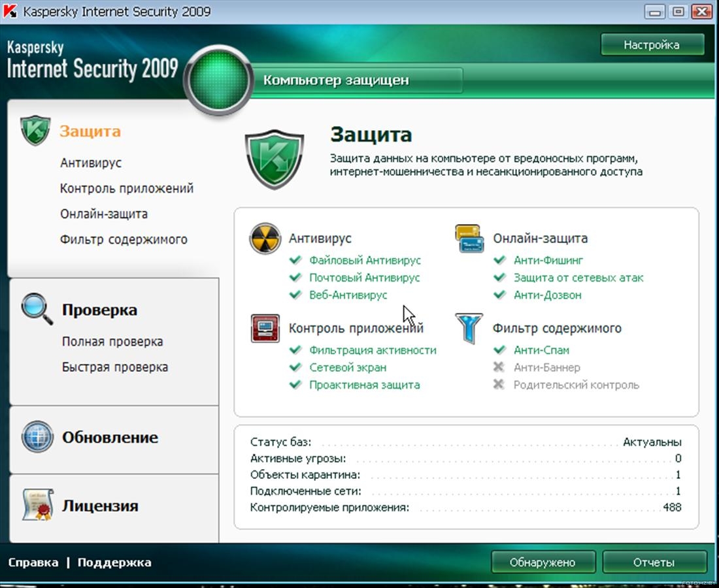Click the Kaspersky logo icon in title bar
719x588 pixels.
coord(10,11)
